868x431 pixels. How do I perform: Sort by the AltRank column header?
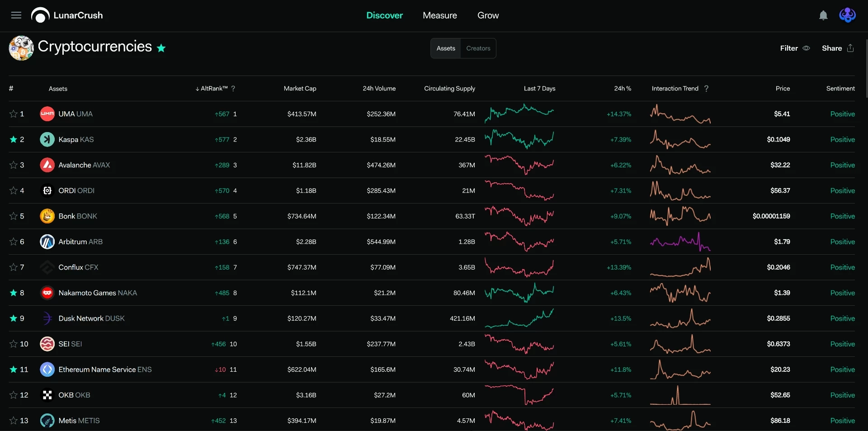click(212, 89)
